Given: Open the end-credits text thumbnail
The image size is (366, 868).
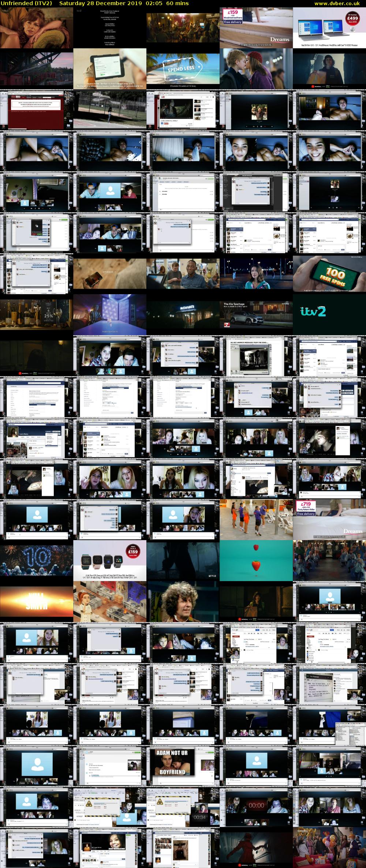Looking at the screenshot, I should [110, 28].
